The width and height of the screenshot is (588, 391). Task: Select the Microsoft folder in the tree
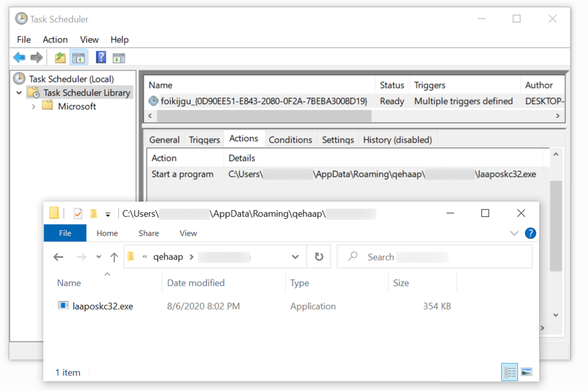click(77, 107)
